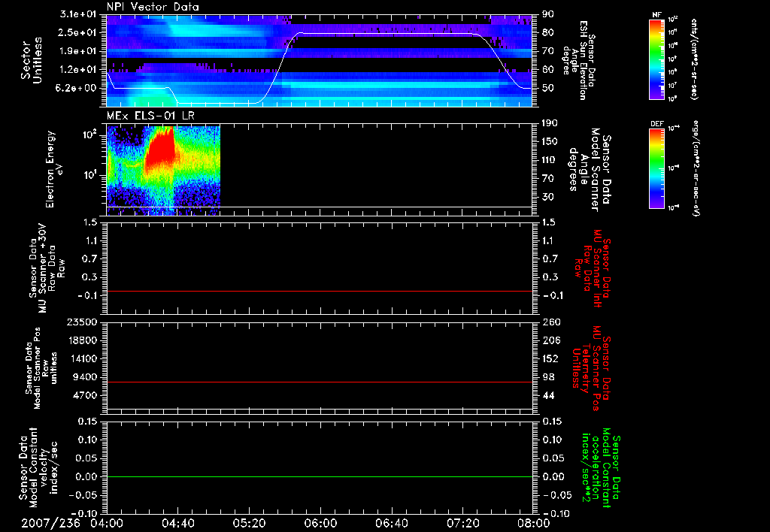
Task: Click the "98" telemetry tick label
Action: pos(548,377)
